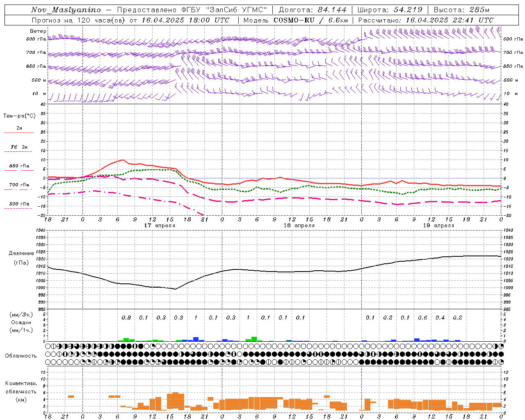The width and height of the screenshot is (525, 420).
Task: Click the longitude value Долгота: 84.144
Action: pyautogui.click(x=313, y=10)
